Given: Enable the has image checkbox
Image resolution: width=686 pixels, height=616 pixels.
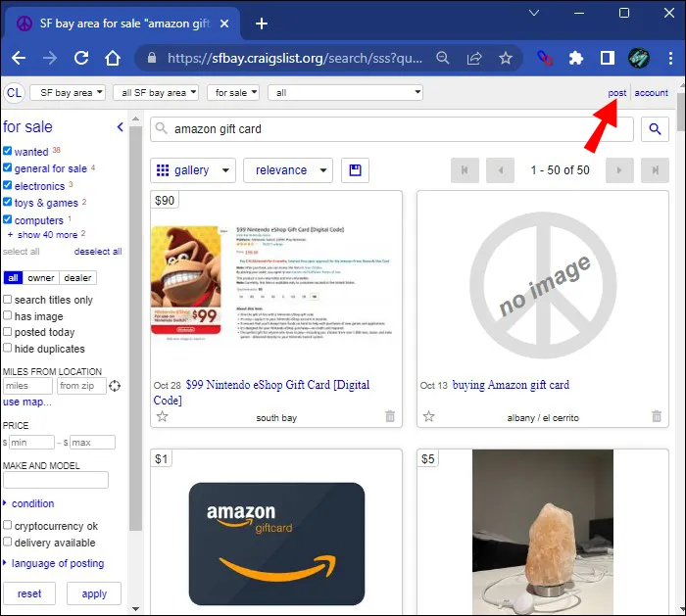Looking at the screenshot, I should point(8,315).
